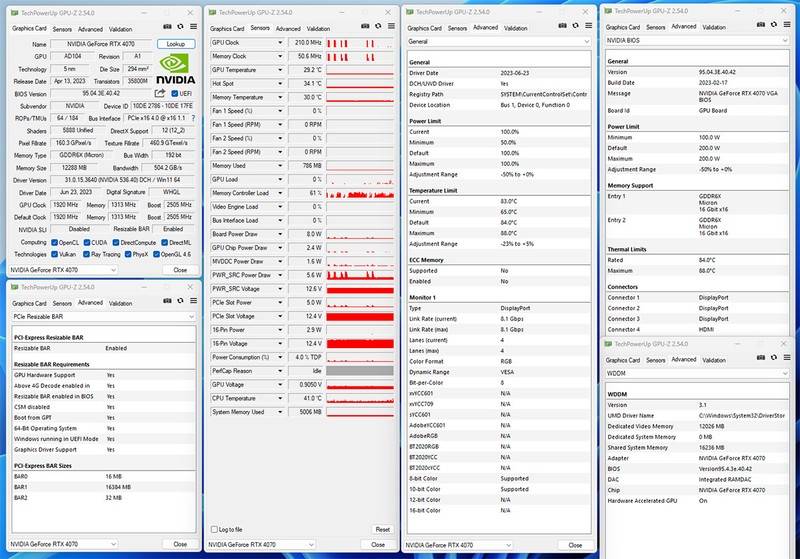Switch to Validation tab in Graphics Card window
Screen dimensions: 800x559
[120, 29]
